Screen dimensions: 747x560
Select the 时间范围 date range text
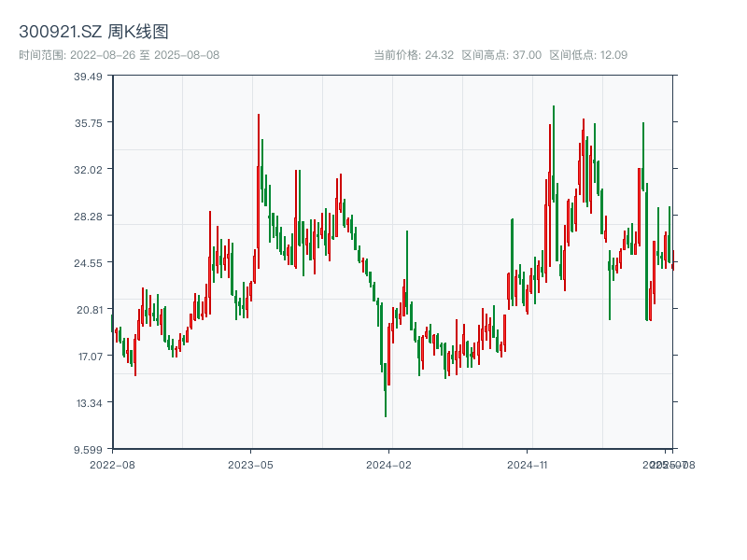pos(119,55)
